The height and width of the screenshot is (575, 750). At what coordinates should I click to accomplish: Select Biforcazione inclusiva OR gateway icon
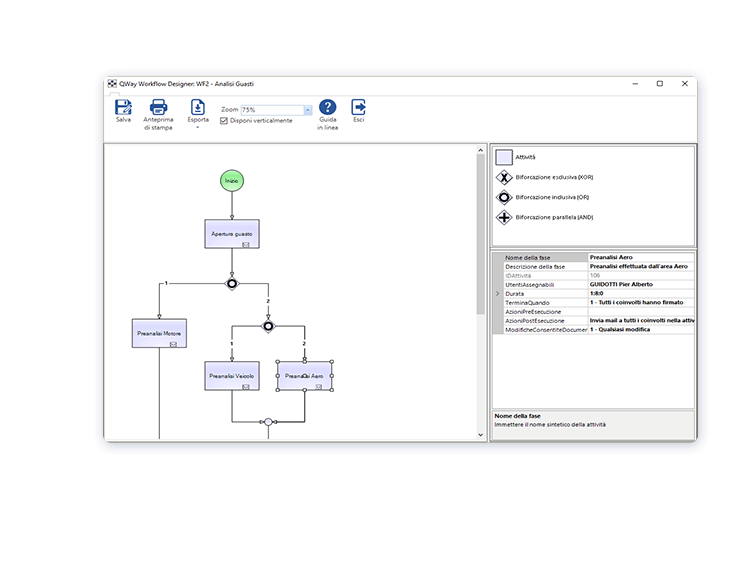coord(504,197)
